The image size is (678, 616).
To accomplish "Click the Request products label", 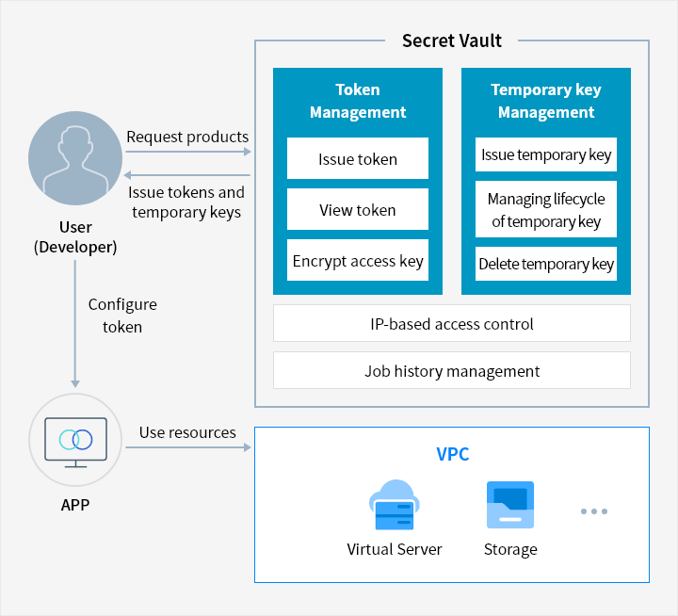I will tap(187, 138).
